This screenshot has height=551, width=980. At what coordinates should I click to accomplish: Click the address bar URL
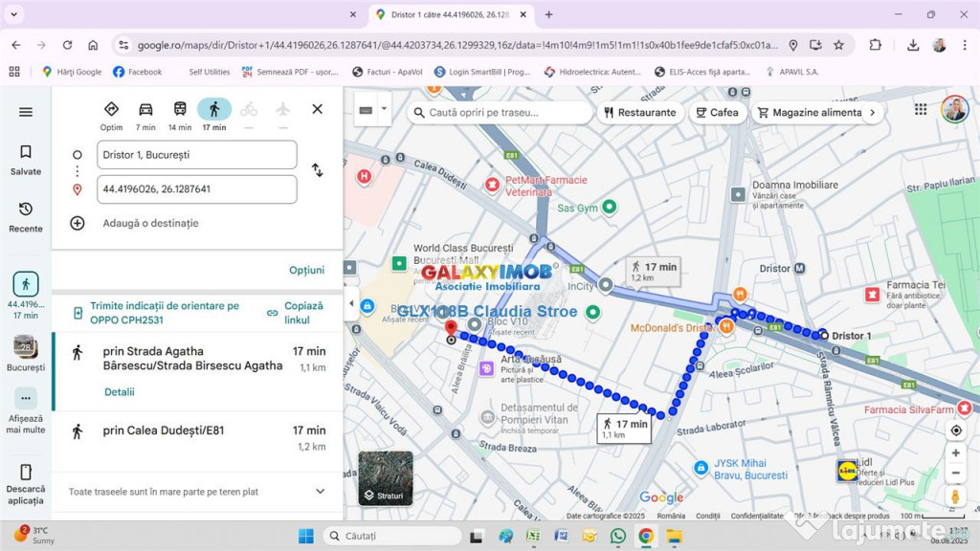457,45
